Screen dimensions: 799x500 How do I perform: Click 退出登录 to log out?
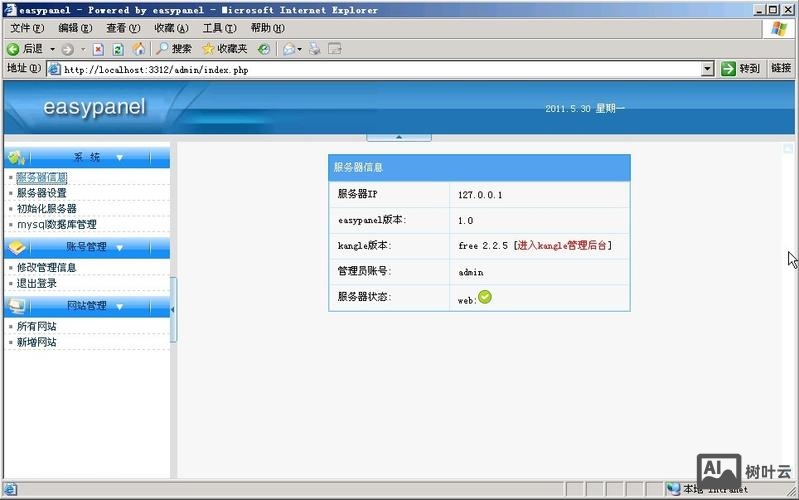37,283
